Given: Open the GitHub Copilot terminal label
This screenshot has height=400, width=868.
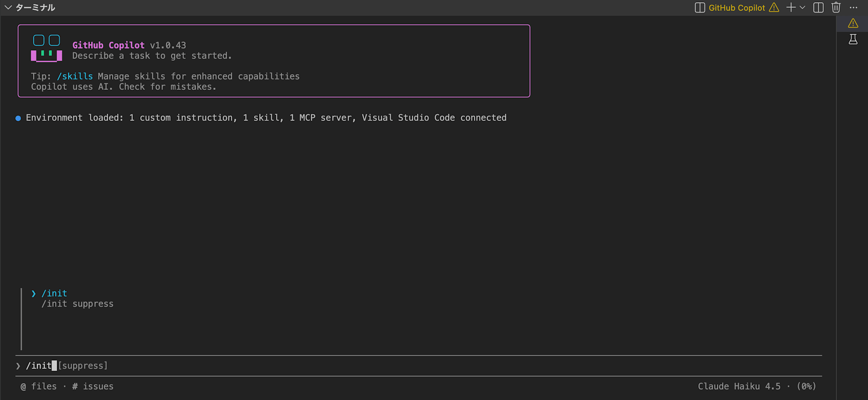Looking at the screenshot, I should pyautogui.click(x=736, y=8).
